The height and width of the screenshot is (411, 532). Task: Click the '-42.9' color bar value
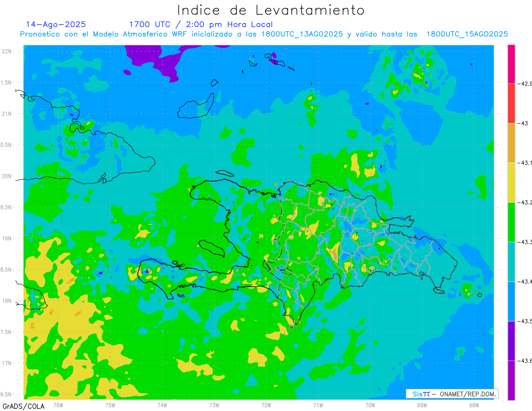tap(525, 83)
